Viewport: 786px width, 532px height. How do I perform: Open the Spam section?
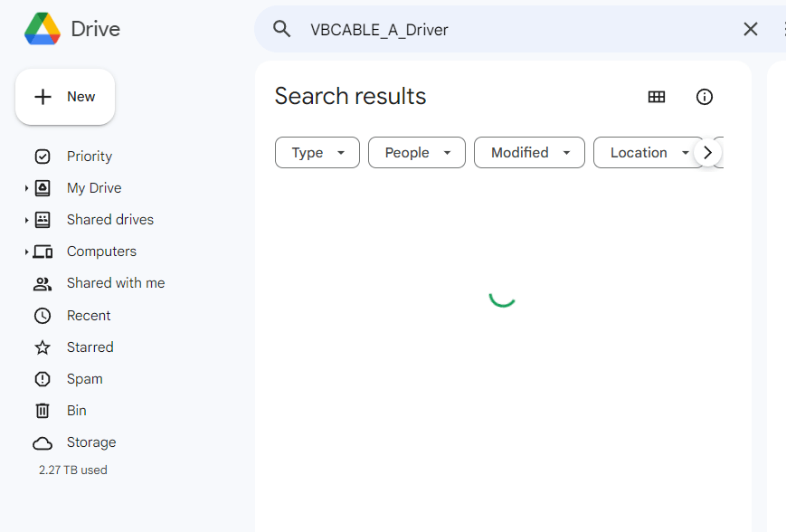pos(85,379)
